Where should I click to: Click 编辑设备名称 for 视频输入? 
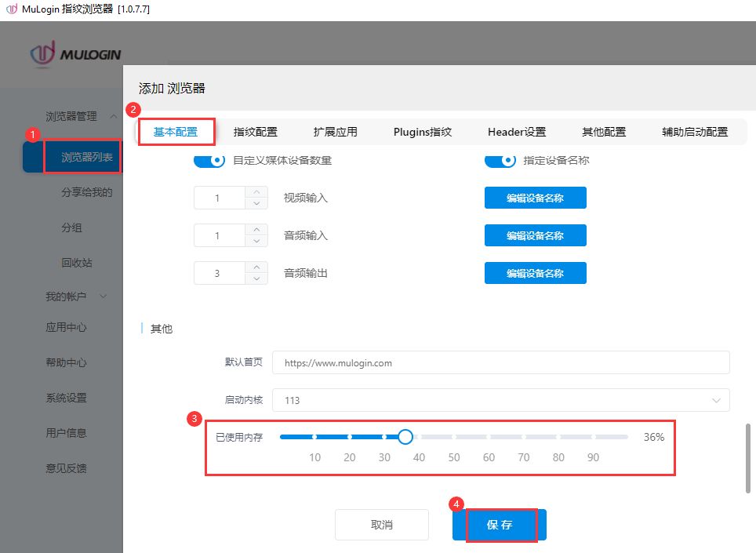[x=535, y=198]
